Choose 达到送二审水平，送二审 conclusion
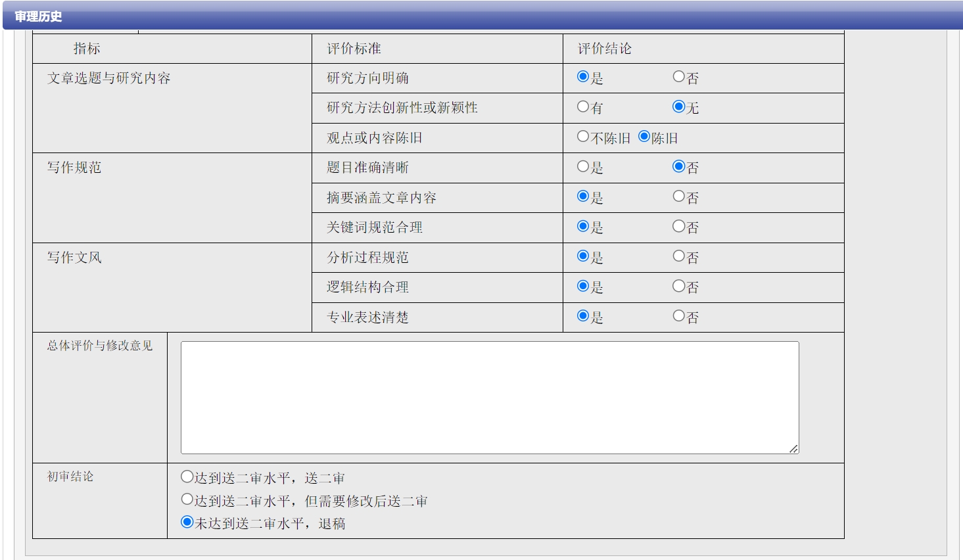Screen dimensions: 963x560 click(187, 477)
